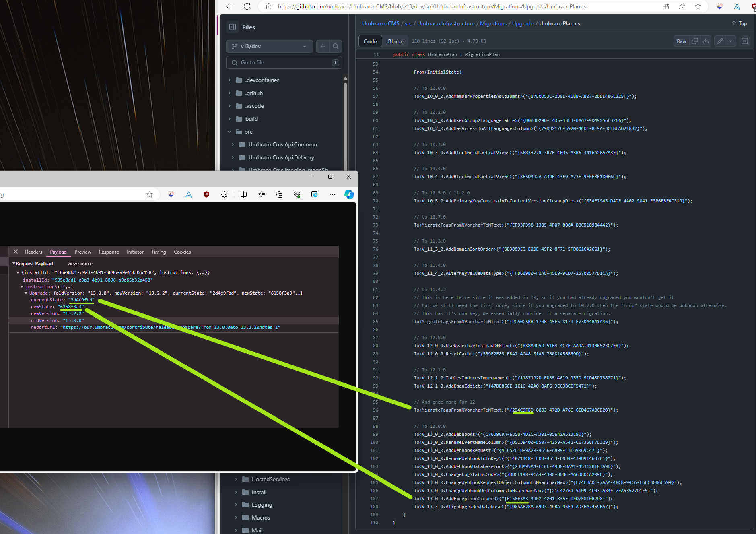This screenshot has height=534, width=756.
Task: Edit UmbracoPlan.cs with pencil icon
Action: click(x=720, y=41)
